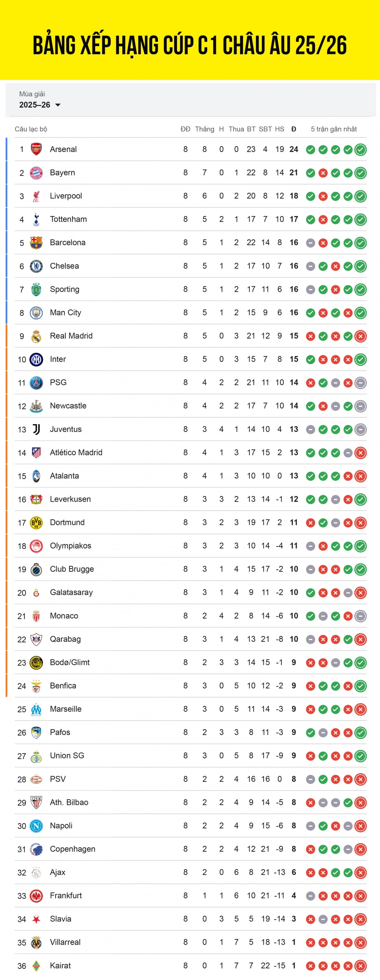Click Monaco's gray draw result marker

(x=323, y=616)
